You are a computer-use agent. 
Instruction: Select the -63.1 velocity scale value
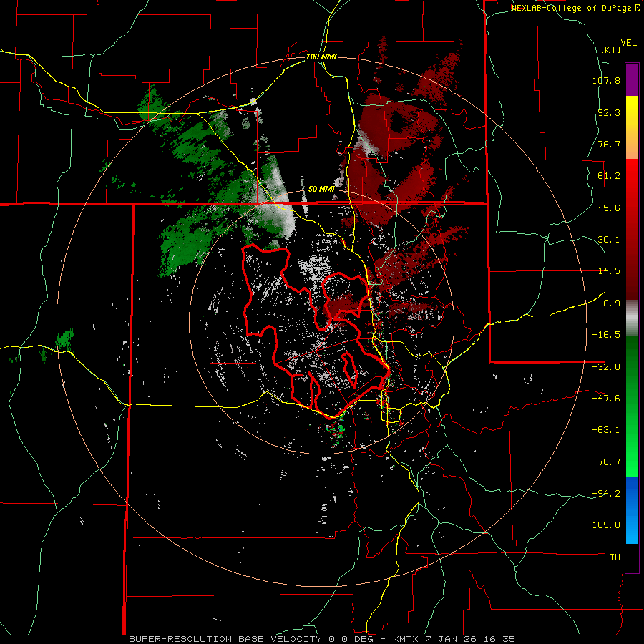[606, 430]
